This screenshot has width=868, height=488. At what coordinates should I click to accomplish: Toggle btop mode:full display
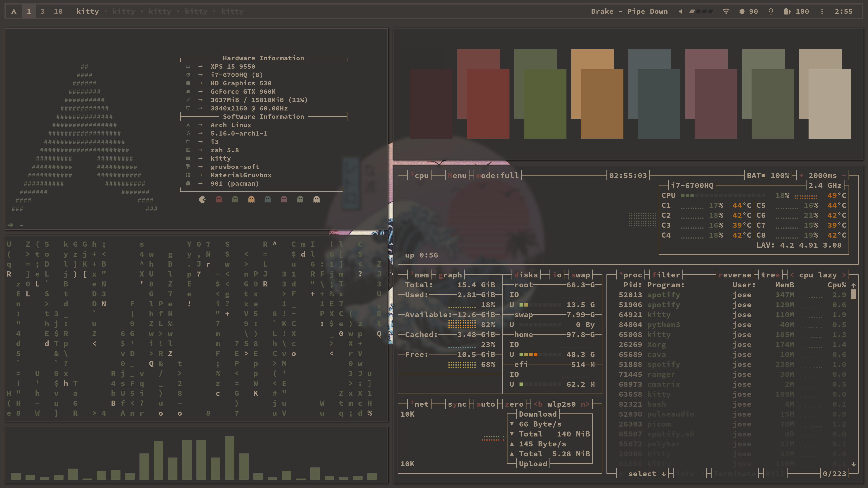tap(497, 176)
